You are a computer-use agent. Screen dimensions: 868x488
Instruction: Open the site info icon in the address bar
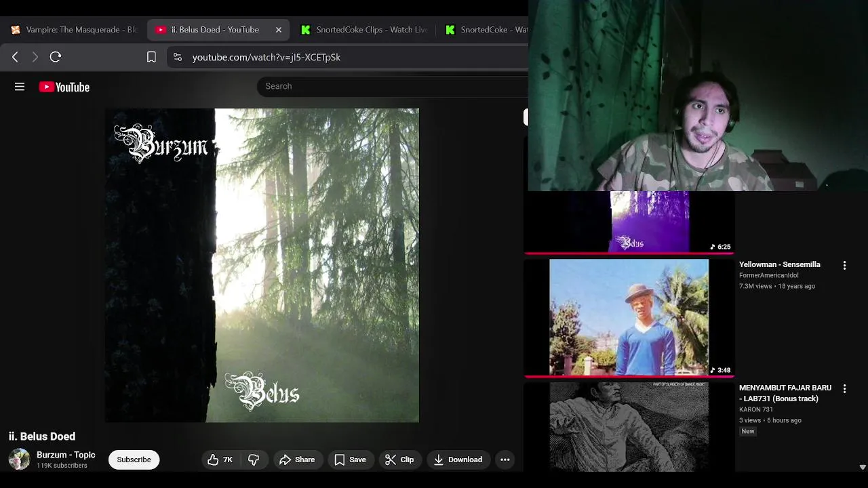pyautogui.click(x=178, y=58)
